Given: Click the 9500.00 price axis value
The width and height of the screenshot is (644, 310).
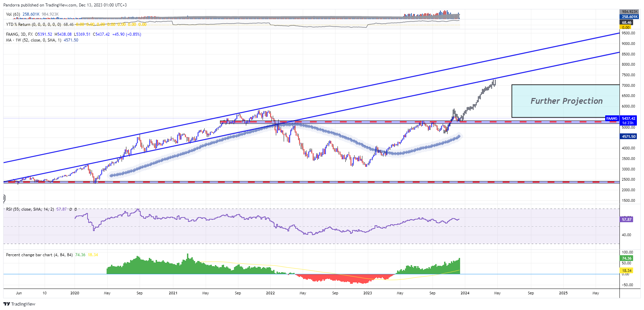Looking at the screenshot, I should click(x=628, y=33).
